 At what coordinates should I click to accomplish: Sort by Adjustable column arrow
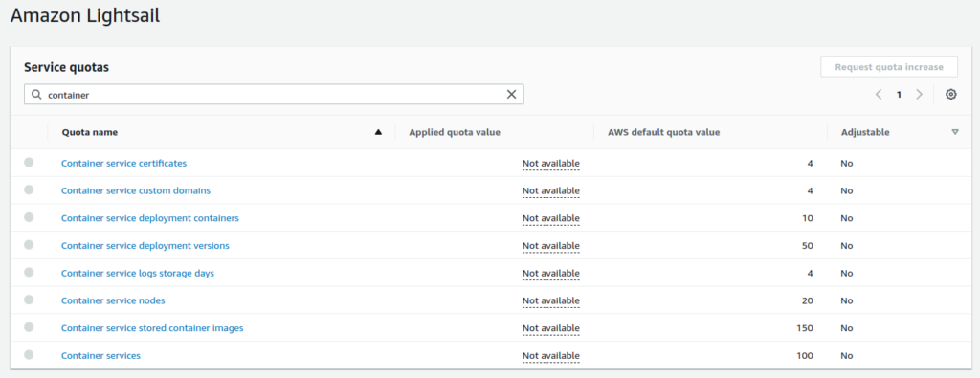point(954,132)
